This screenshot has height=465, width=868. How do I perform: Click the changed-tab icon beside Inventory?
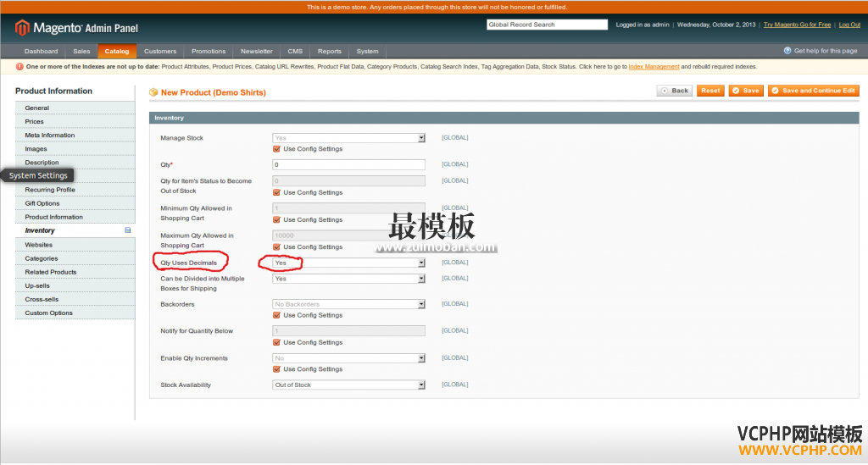click(128, 230)
